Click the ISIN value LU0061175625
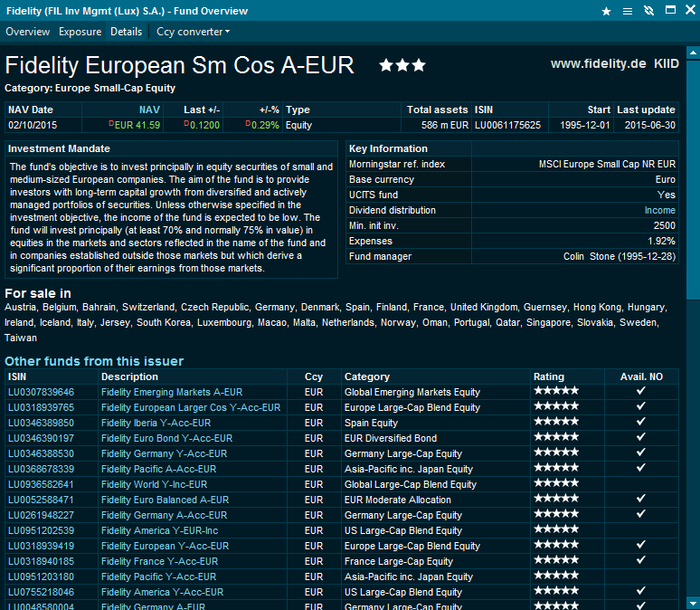 point(507,126)
